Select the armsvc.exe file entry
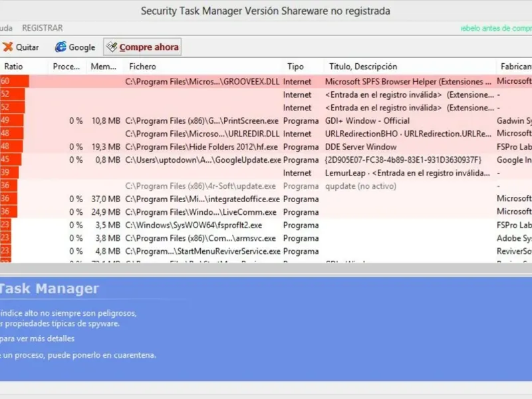 tap(200, 238)
